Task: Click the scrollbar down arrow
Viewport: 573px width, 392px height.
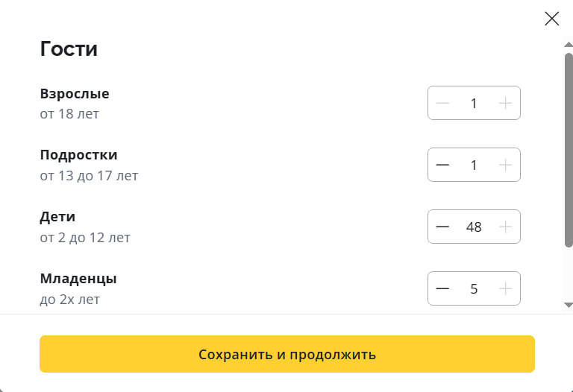Action: pyautogui.click(x=569, y=305)
